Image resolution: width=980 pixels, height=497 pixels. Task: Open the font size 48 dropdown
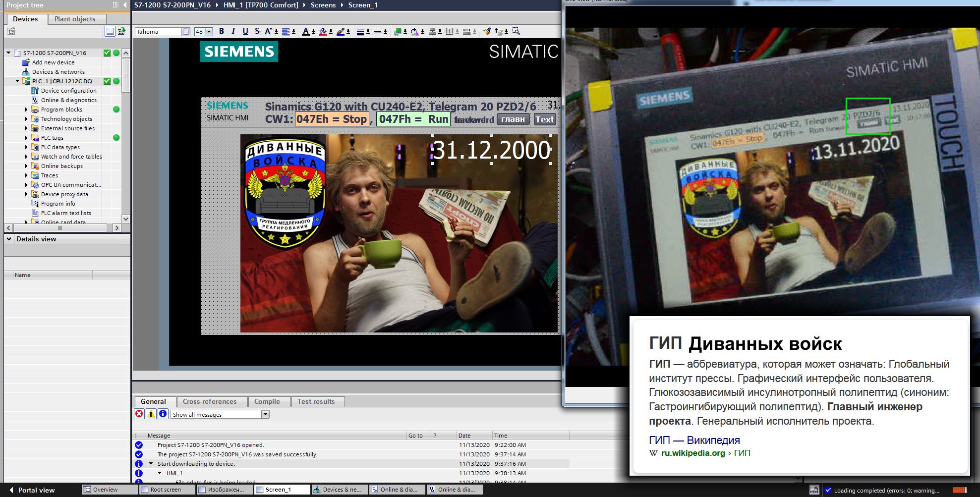(x=209, y=32)
